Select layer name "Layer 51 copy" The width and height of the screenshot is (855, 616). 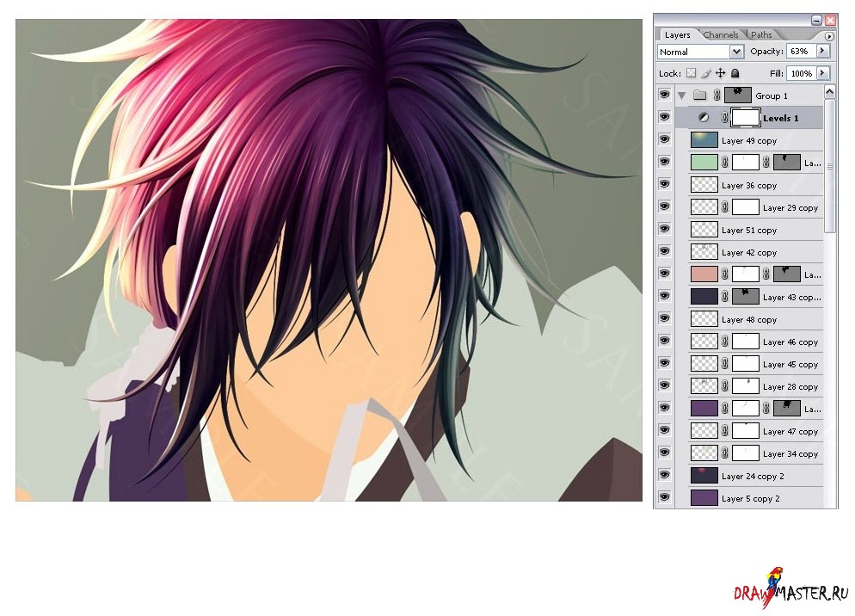[x=749, y=231]
